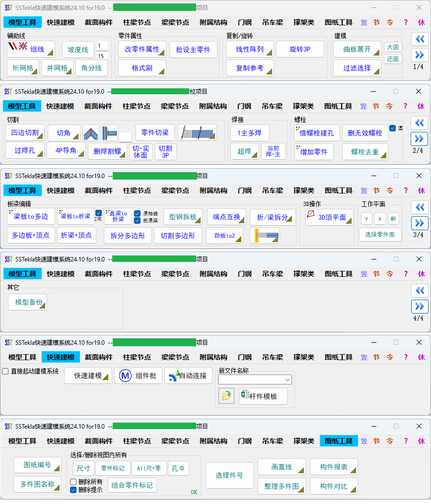Open the 型钢拆板 dropdown button
431x504 pixels.
point(183,217)
